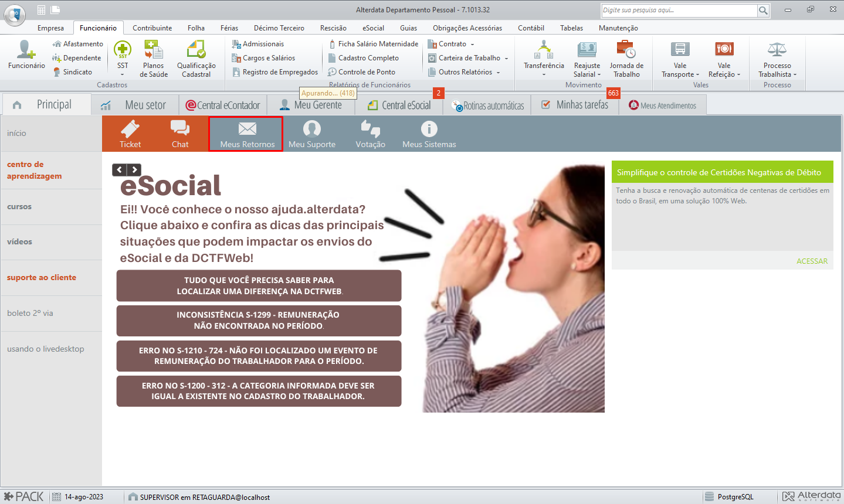844x504 pixels.
Task: Go to previous banner slide arrow
Action: pos(120,170)
